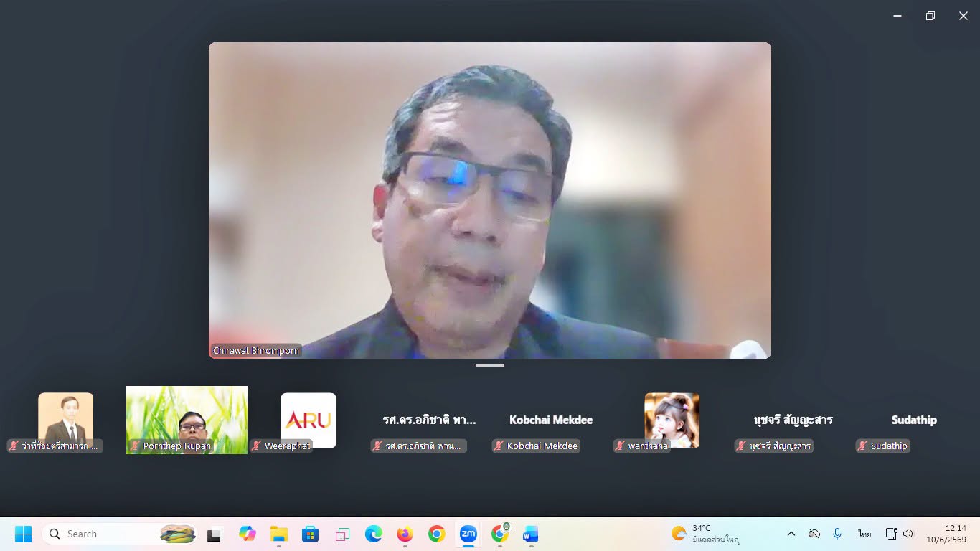Viewport: 980px width, 551px height.
Task: Open Google Chrome taskbar icon
Action: click(436, 534)
